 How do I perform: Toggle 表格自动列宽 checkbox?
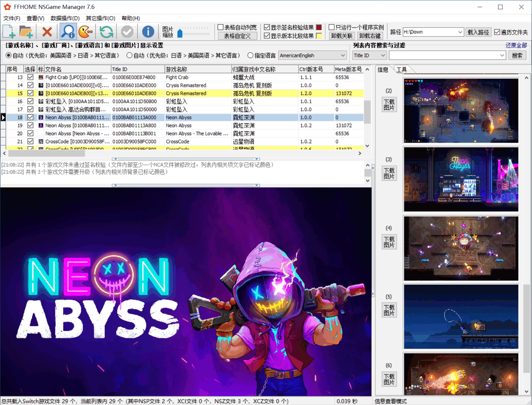click(x=220, y=27)
